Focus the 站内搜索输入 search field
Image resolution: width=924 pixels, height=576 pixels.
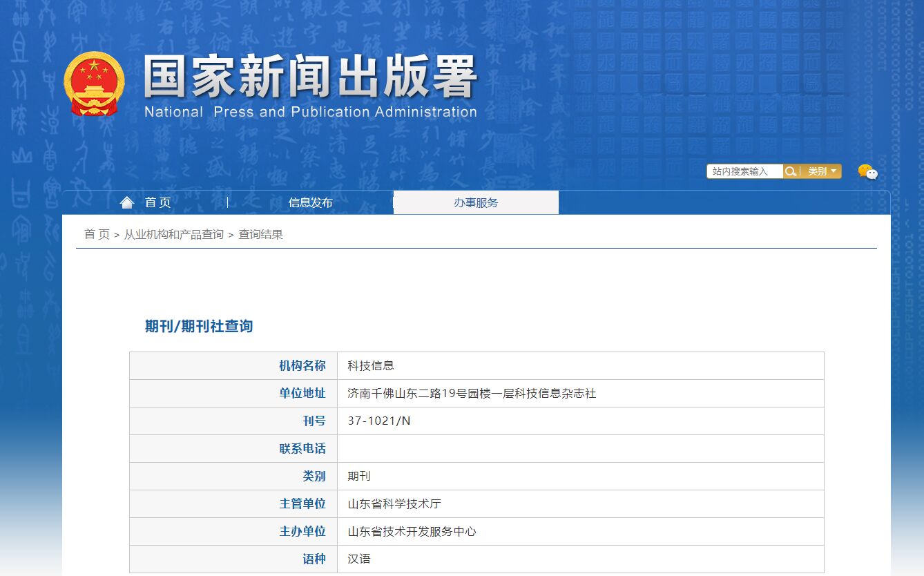(744, 171)
